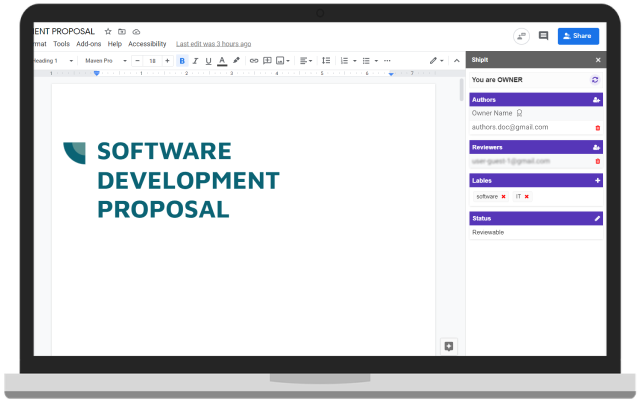Open the Tools menu

(62, 44)
